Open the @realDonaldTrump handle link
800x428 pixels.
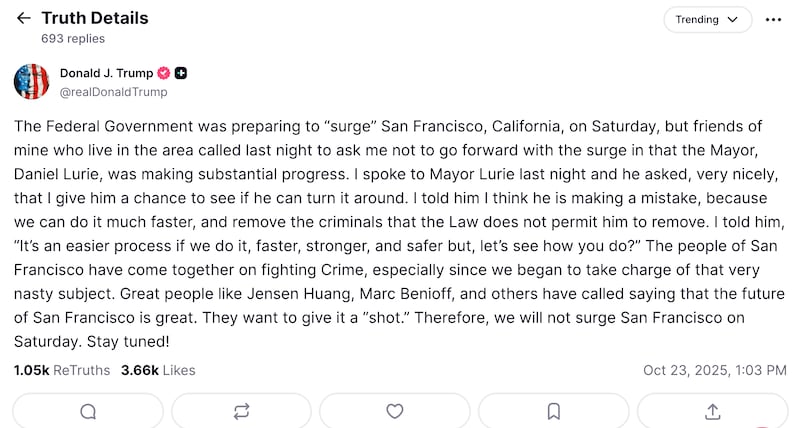(113, 91)
